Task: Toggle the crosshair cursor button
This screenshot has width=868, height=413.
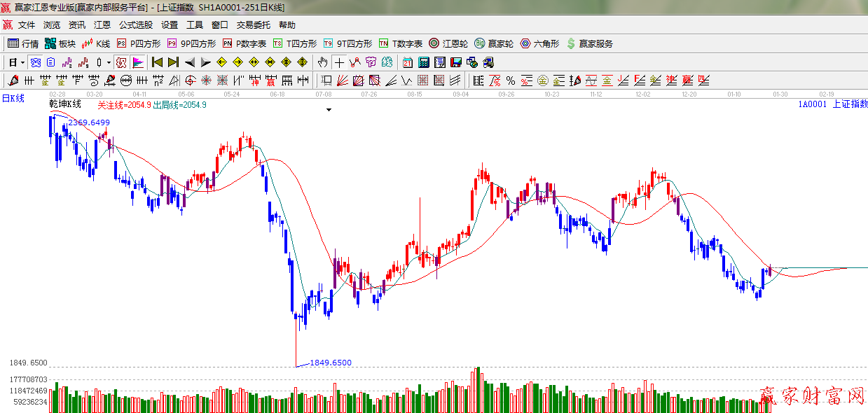Action: tap(339, 62)
